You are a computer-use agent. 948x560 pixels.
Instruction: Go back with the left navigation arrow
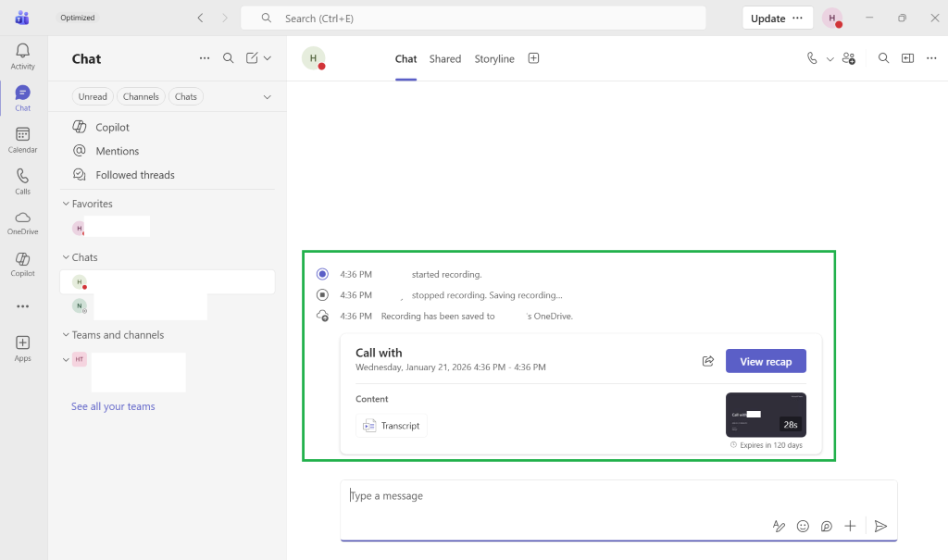(200, 19)
